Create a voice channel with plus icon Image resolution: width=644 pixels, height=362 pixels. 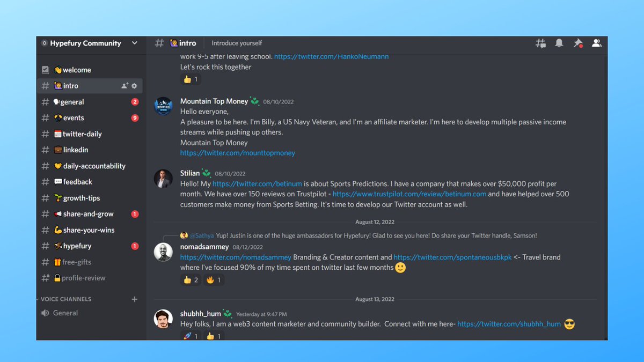click(x=134, y=299)
